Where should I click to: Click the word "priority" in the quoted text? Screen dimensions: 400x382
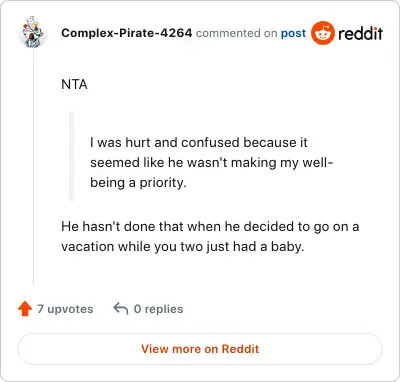(x=163, y=183)
